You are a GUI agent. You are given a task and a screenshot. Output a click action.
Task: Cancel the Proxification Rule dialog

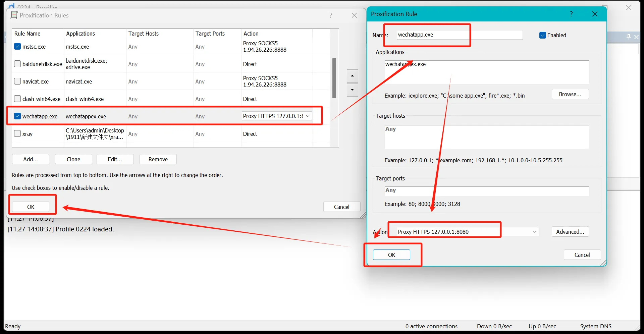(582, 255)
